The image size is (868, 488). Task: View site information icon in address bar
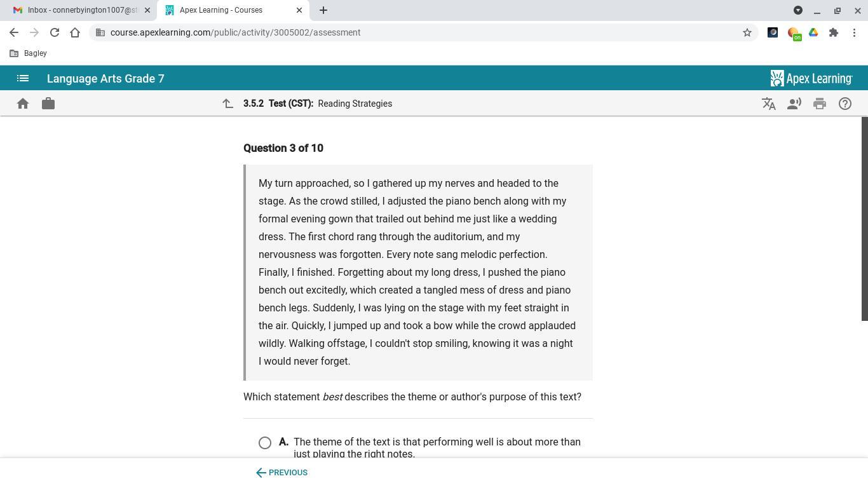click(100, 32)
